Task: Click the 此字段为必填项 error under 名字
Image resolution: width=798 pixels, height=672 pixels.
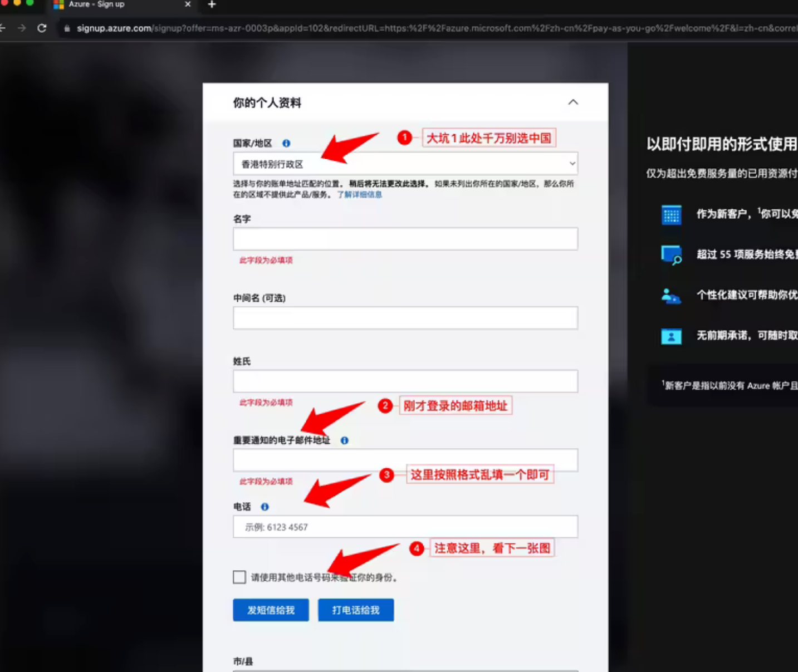Action: 266,260
